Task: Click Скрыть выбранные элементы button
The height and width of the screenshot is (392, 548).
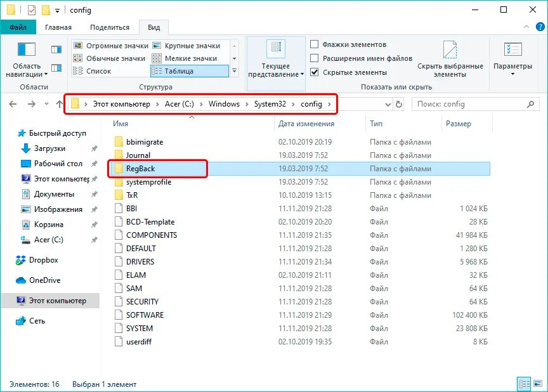Action: coord(450,60)
